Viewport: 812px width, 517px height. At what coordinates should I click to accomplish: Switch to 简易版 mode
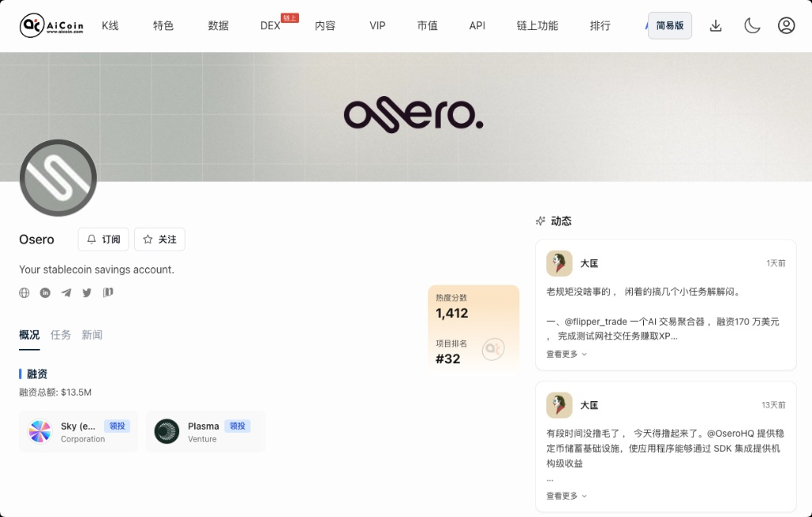tap(669, 25)
